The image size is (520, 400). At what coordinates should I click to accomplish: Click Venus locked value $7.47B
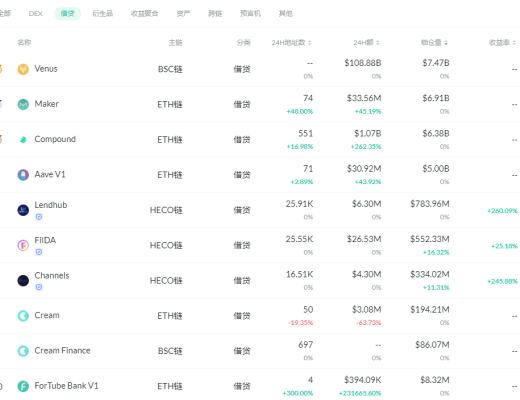pos(436,63)
